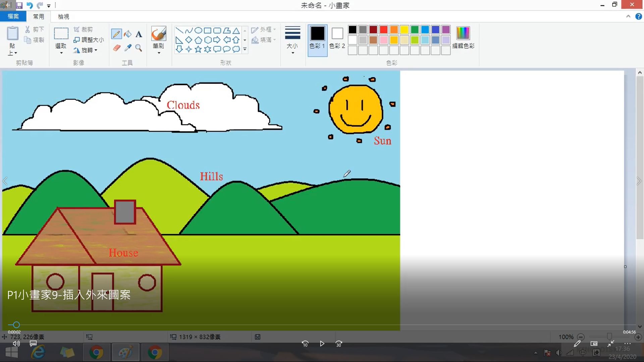
Task: Pick the red color swatch
Action: click(384, 29)
